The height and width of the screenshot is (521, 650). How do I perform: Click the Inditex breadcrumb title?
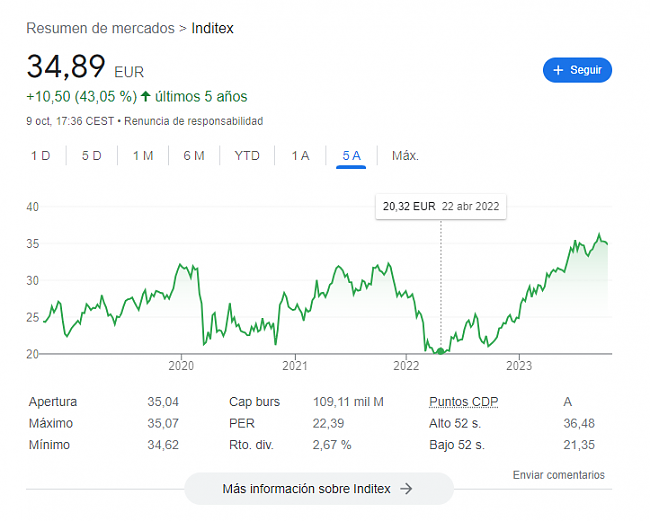[212, 28]
